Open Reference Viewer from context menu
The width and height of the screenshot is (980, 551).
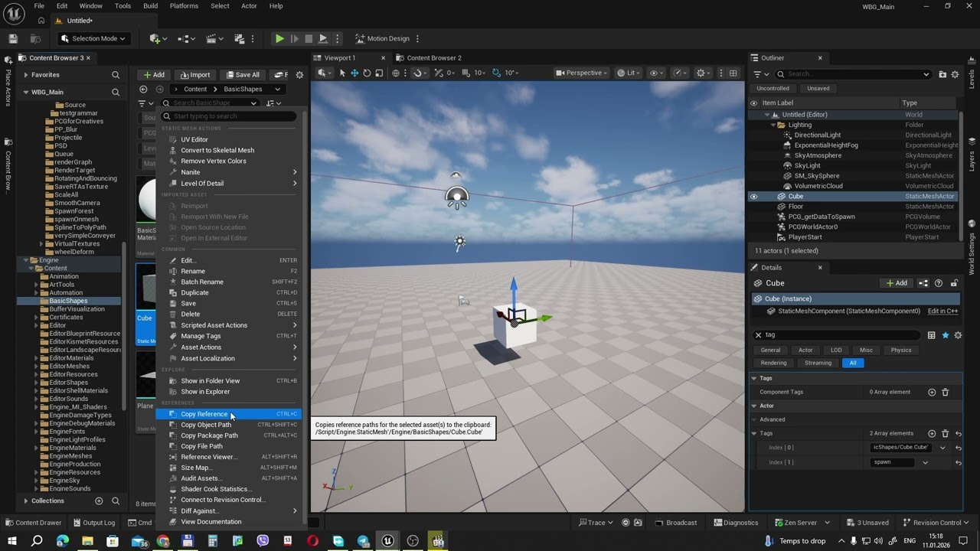229,457
